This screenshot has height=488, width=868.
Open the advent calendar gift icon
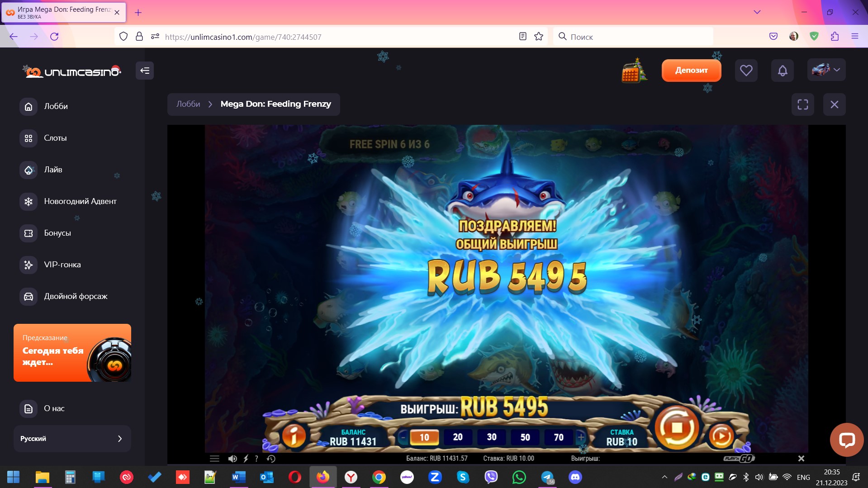pyautogui.click(x=634, y=71)
